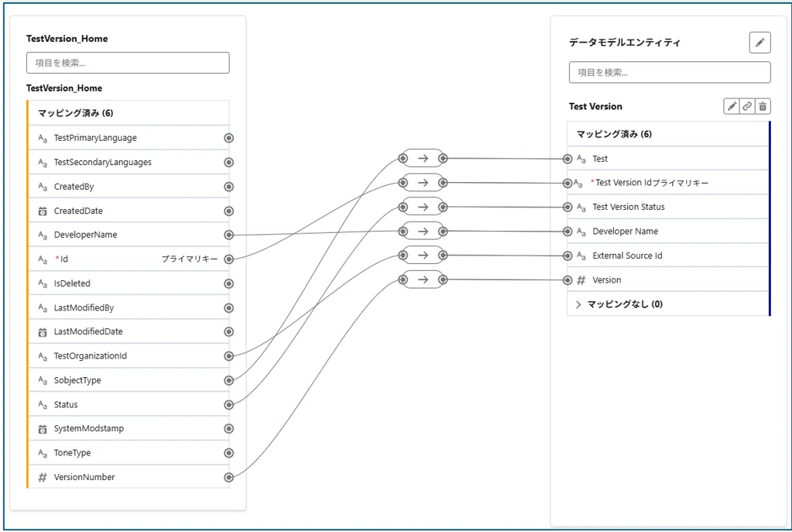Click the target connector for Test Version Id
Viewport: 792px width, 532px height.
point(567,183)
